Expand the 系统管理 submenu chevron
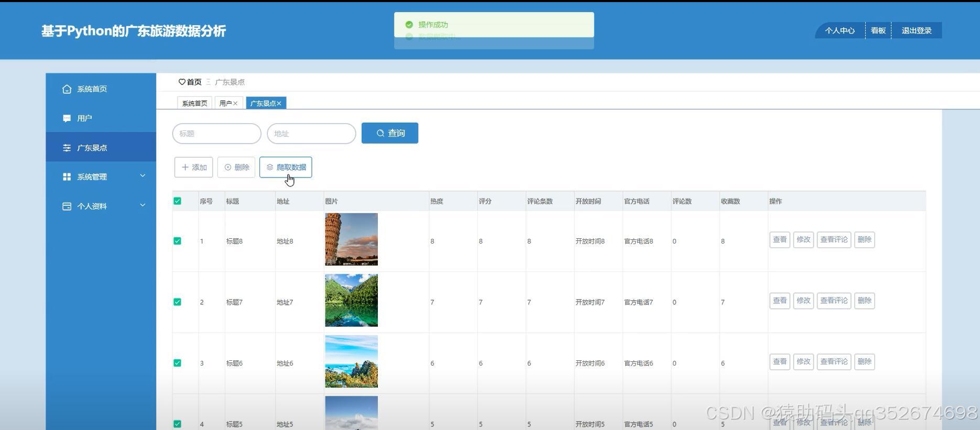The height and width of the screenshot is (430, 980). coord(143,176)
